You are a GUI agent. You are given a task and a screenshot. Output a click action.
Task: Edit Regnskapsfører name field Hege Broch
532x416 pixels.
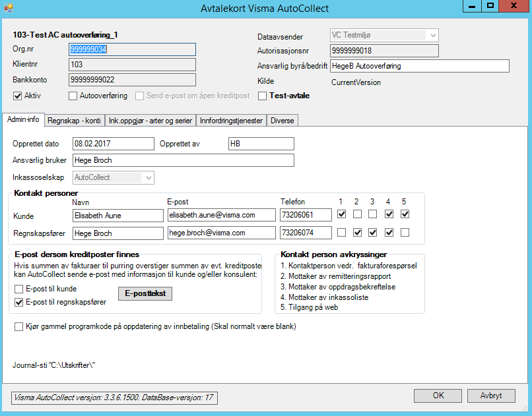click(118, 233)
